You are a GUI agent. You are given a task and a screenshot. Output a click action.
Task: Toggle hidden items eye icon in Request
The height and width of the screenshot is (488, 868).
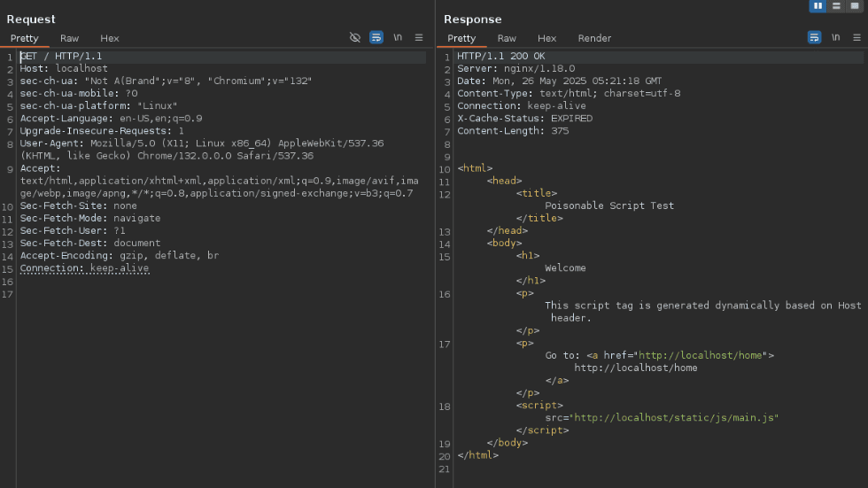pyautogui.click(x=355, y=37)
